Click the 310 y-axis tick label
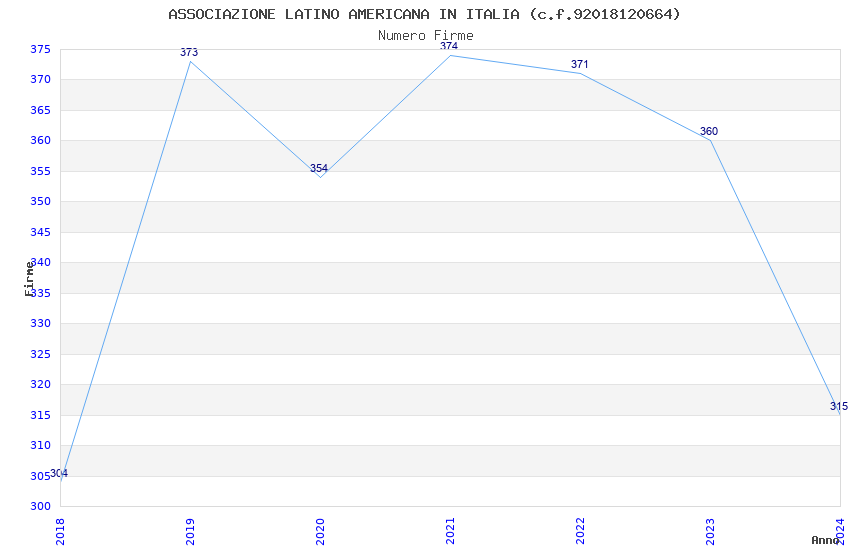The height and width of the screenshot is (550, 850). click(40, 445)
